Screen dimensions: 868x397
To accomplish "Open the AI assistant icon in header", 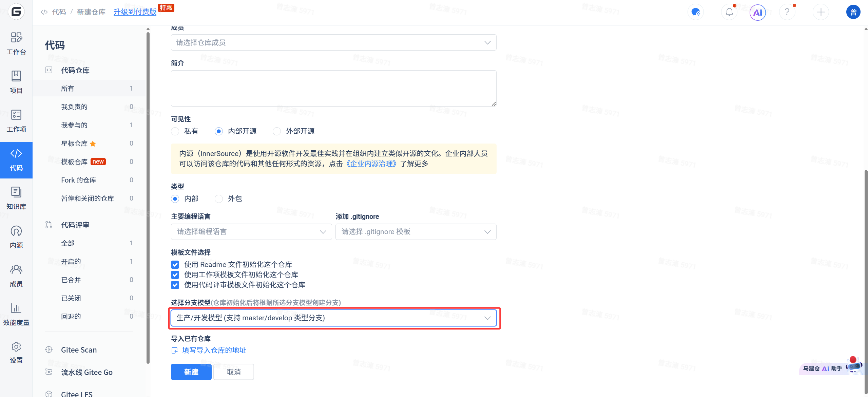I will click(757, 13).
